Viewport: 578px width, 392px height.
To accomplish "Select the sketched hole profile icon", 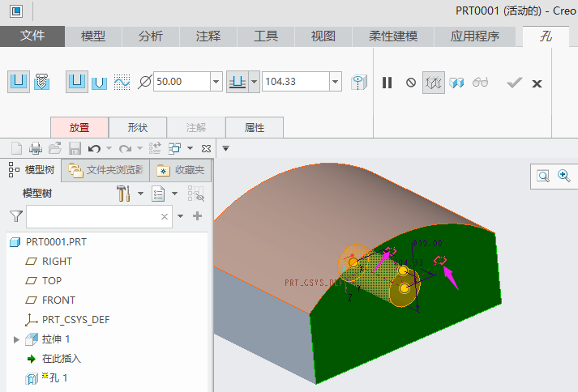I will pyautogui.click(x=122, y=82).
